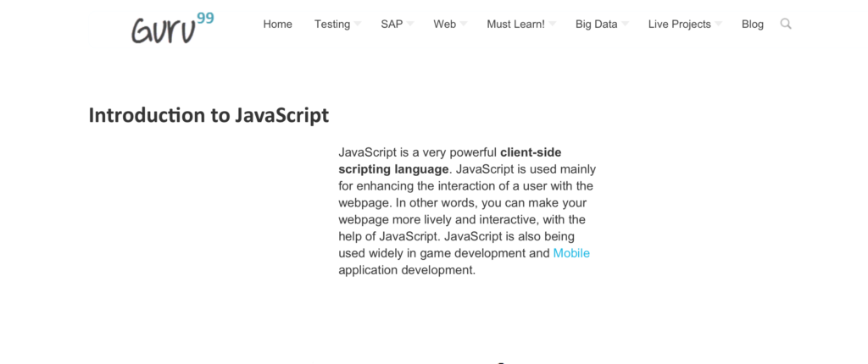
Task: Go to the Home menu item
Action: pos(277,25)
